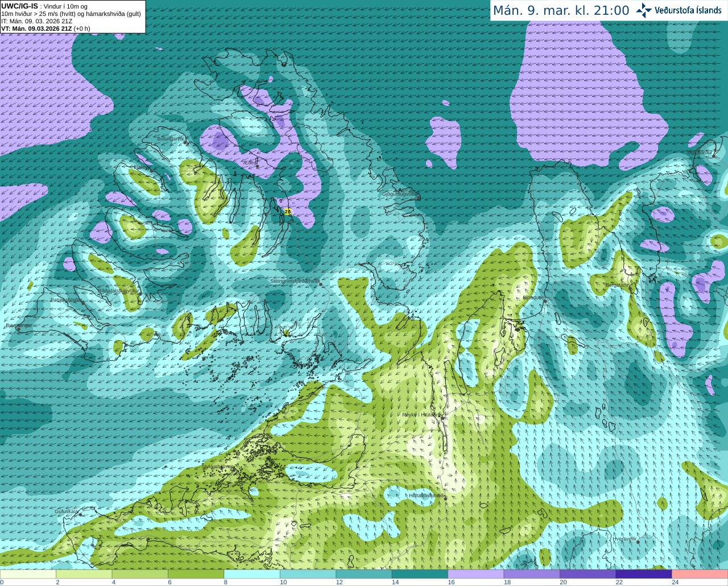728x586 pixels.
Task: Click the 10–12 m/s legend swatch
Action: [308, 573]
